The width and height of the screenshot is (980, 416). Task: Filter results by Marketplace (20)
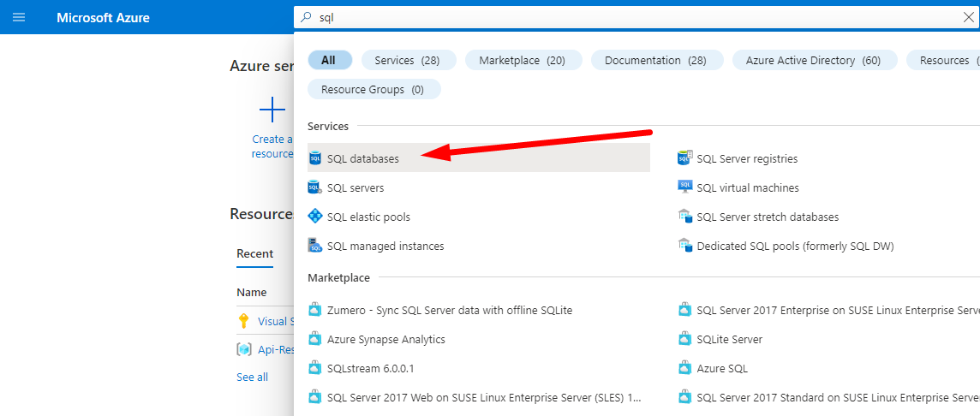[523, 60]
